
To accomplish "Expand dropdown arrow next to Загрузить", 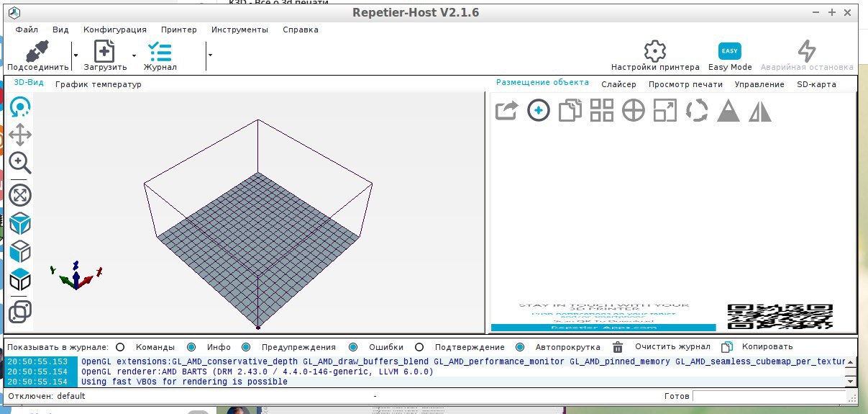I will point(134,55).
